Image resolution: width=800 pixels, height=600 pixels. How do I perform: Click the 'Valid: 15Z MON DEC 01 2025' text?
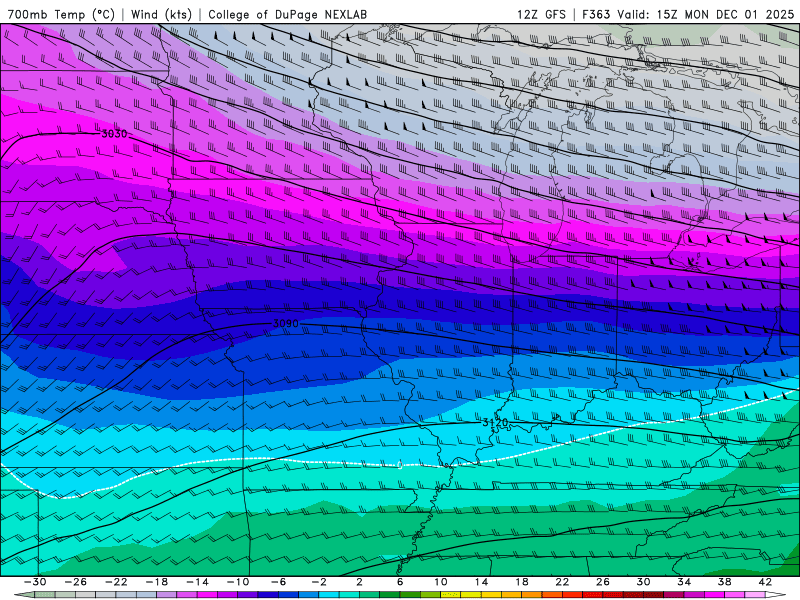706,14
